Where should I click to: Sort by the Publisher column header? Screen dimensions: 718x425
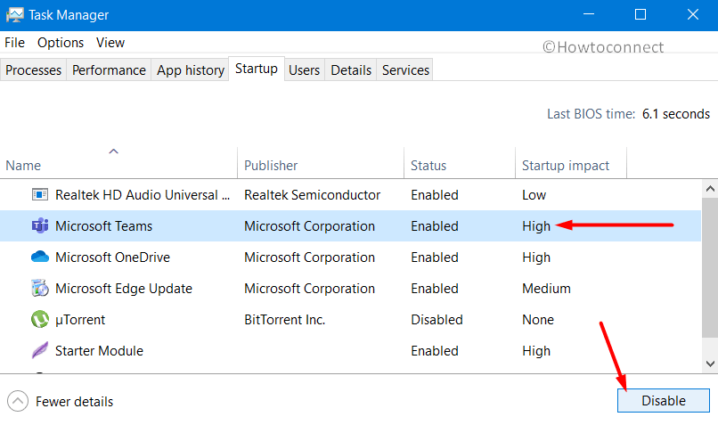click(x=321, y=163)
